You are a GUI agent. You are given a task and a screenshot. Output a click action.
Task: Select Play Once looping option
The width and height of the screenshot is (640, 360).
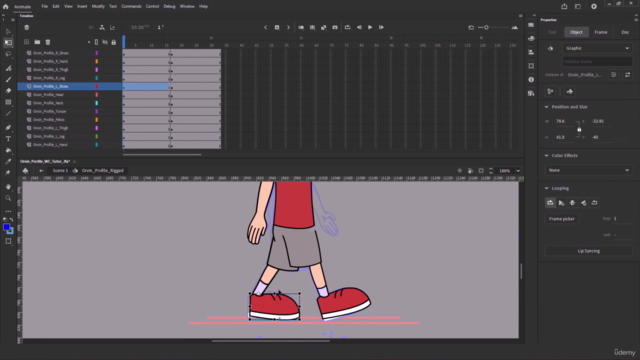point(562,203)
